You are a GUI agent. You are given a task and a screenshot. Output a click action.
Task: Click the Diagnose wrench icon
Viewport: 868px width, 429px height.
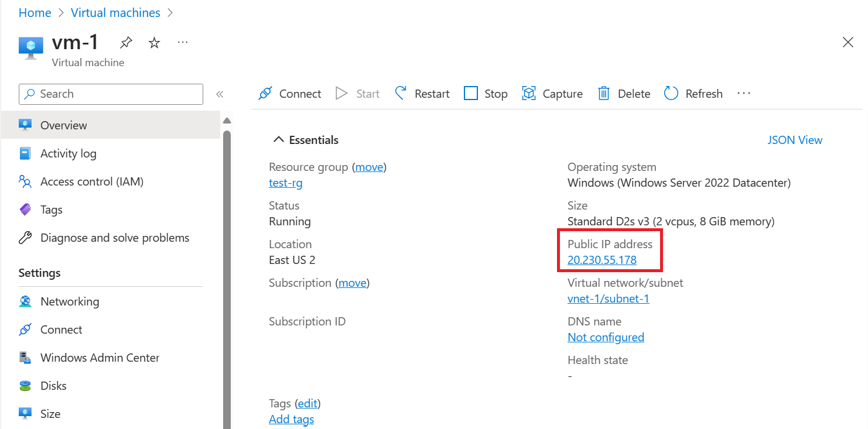(25, 238)
